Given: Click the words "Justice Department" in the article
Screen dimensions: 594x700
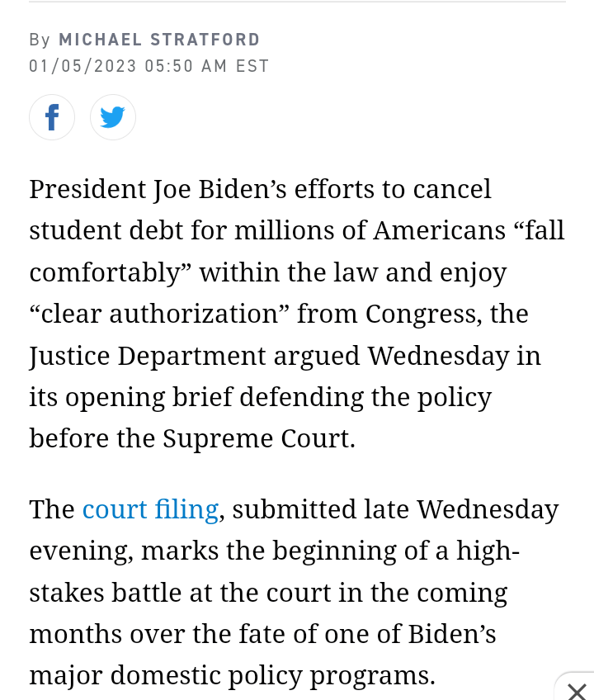Looking at the screenshot, I should [148, 356].
